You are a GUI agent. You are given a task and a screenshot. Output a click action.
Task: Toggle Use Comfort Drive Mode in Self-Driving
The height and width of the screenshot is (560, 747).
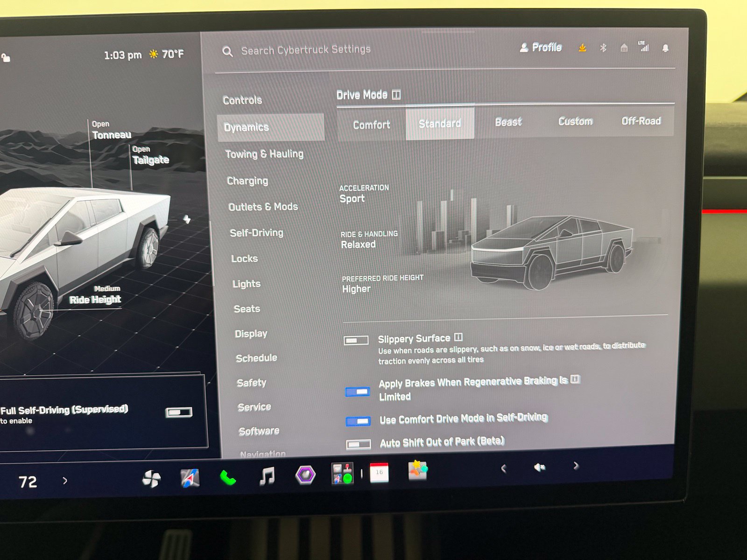coord(358,421)
